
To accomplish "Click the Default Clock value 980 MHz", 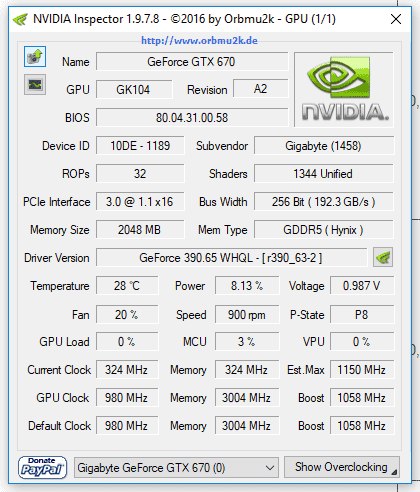I will pyautogui.click(x=127, y=425).
